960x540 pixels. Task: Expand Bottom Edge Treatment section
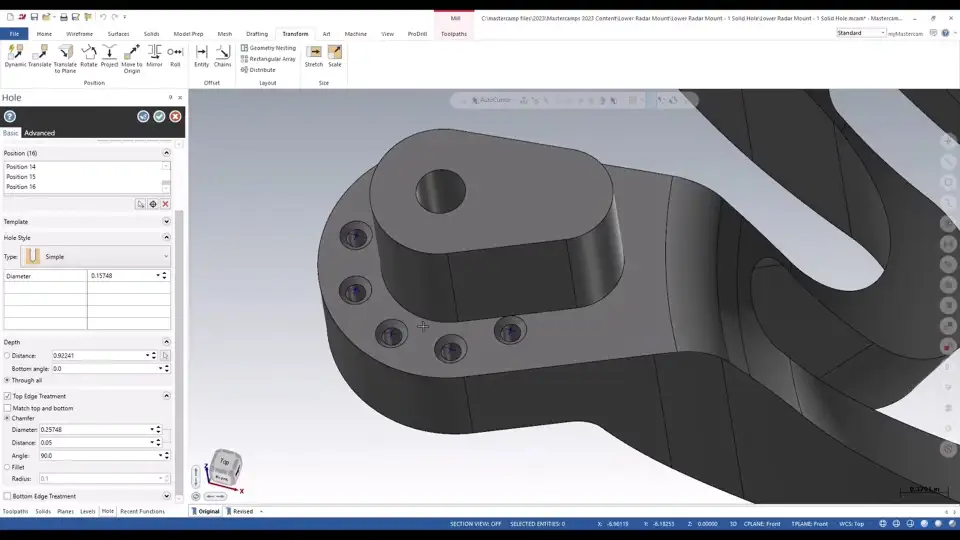(x=167, y=496)
